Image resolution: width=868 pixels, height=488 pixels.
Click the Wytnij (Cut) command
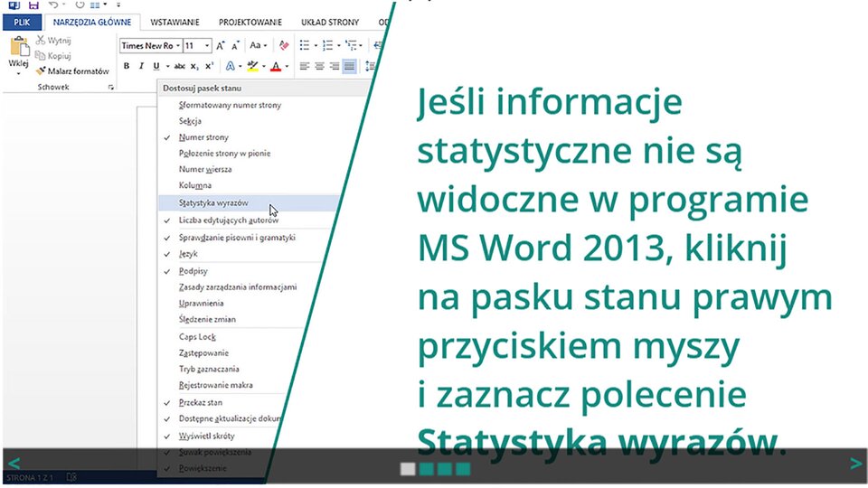pyautogui.click(x=53, y=41)
